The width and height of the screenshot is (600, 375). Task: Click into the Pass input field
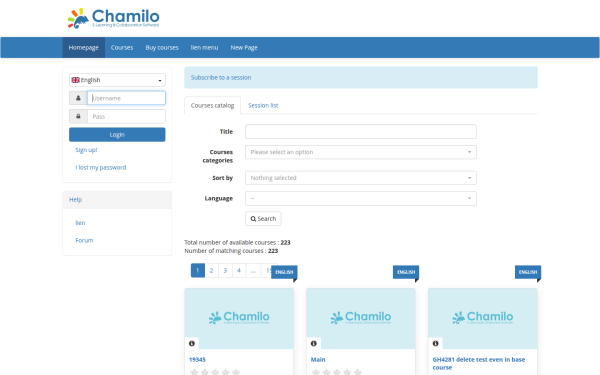[x=126, y=116]
